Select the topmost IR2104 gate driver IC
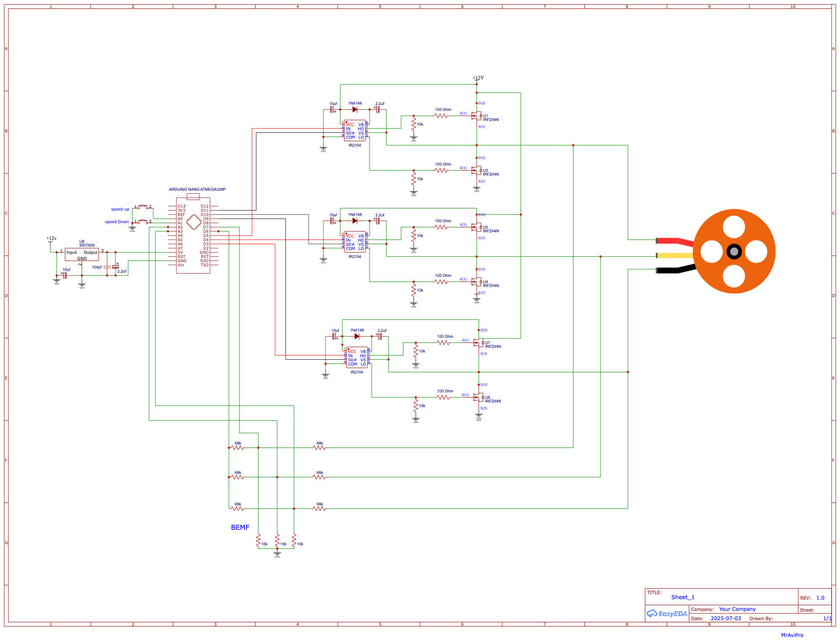Screen dimensions: 840x642 [x=356, y=130]
